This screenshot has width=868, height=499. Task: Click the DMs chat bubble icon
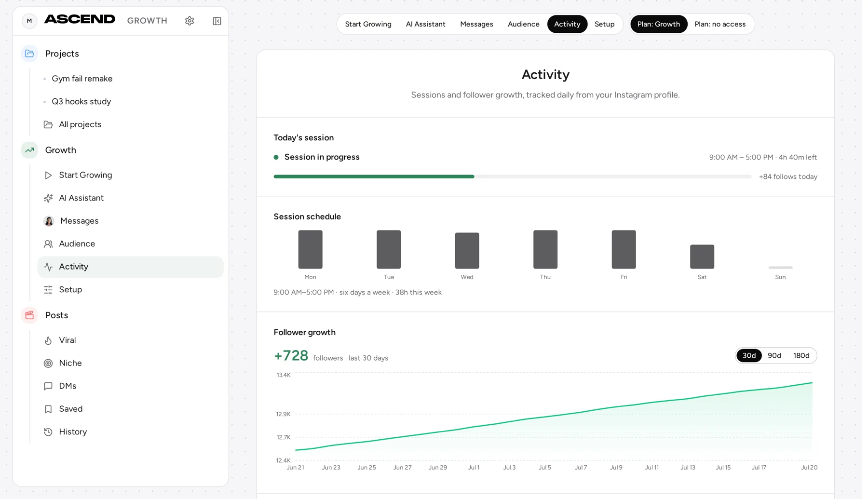coord(48,386)
